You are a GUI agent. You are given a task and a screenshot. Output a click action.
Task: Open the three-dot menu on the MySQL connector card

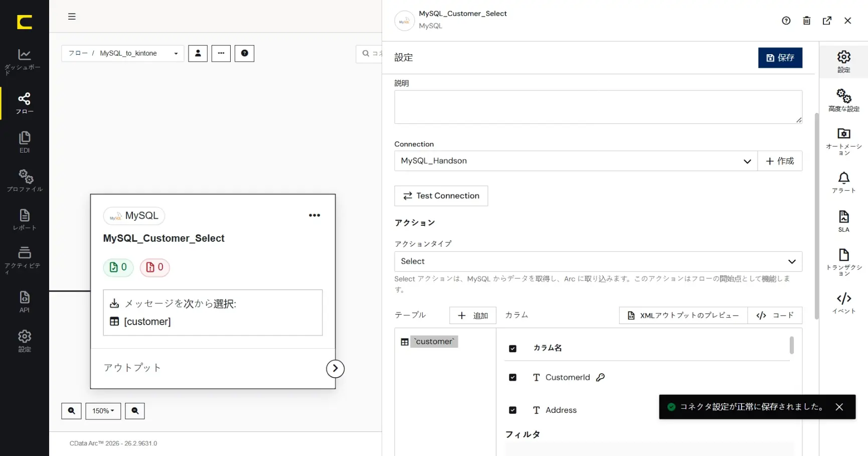tap(314, 215)
